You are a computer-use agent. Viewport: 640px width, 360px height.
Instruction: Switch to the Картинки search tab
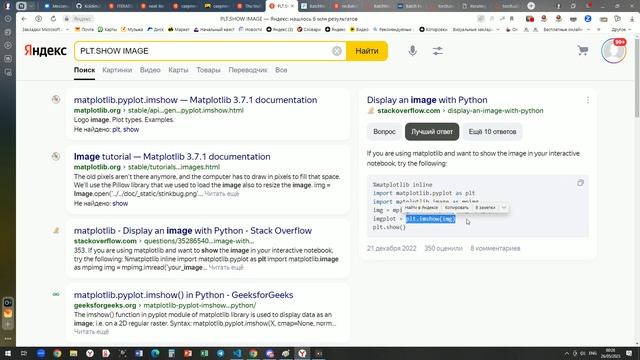(117, 70)
